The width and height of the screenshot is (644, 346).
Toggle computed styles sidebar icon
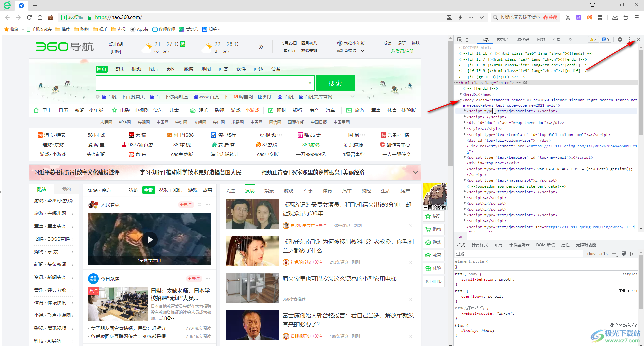pyautogui.click(x=633, y=254)
